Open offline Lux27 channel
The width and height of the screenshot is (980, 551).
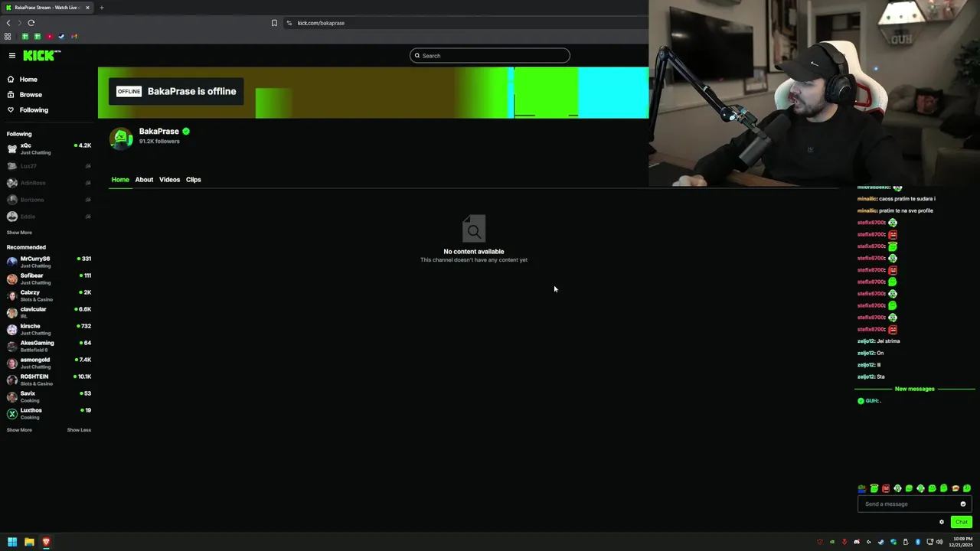[49, 166]
